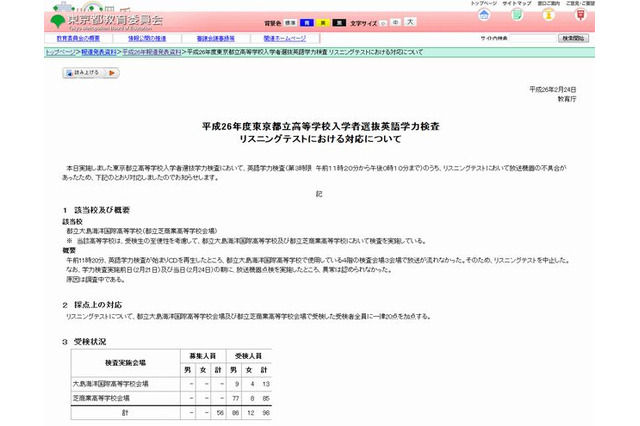Set text size to small 小
Screen dimensions: 640x426
click(383, 24)
